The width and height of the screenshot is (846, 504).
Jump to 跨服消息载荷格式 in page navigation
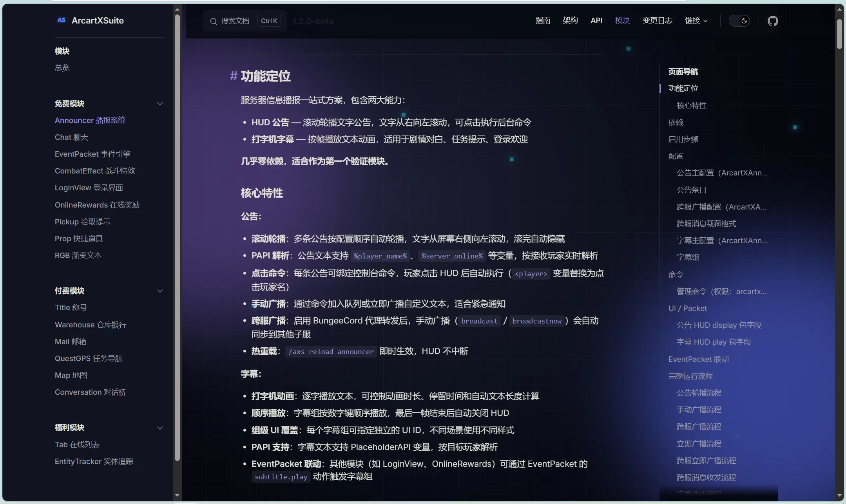pyautogui.click(x=707, y=224)
